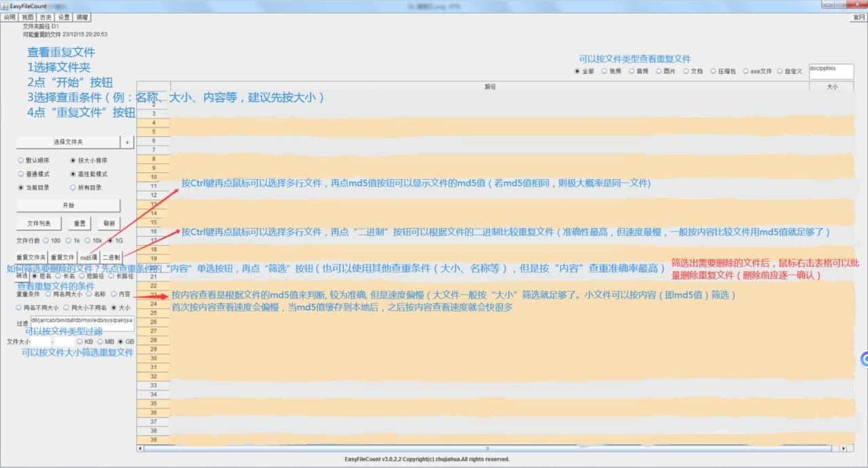Select the 压缩包 file type option
This screenshot has height=468, width=868.
tap(713, 71)
